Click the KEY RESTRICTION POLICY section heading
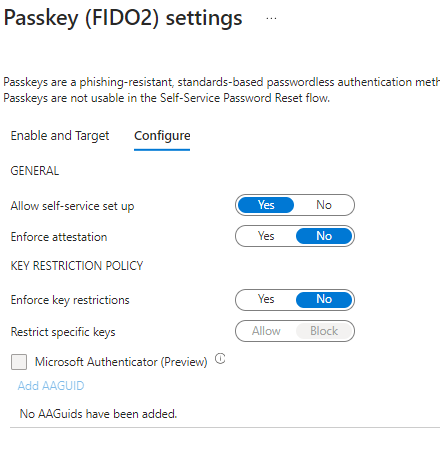 (77, 266)
